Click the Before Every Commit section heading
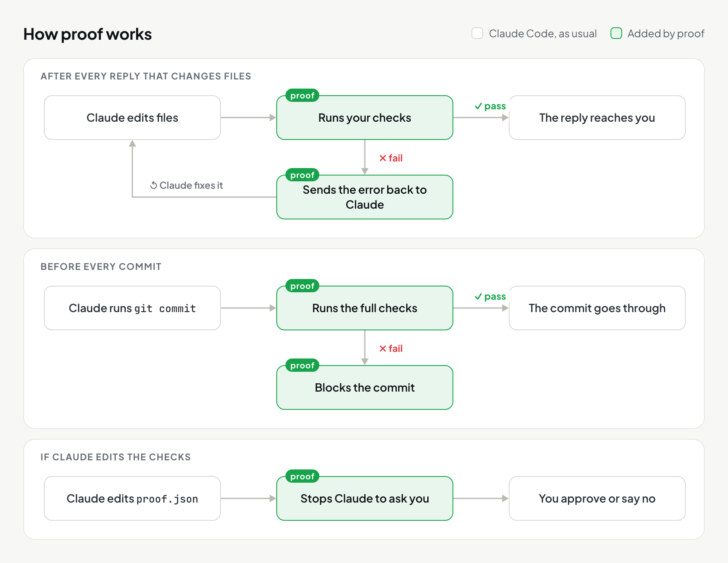 tap(101, 267)
